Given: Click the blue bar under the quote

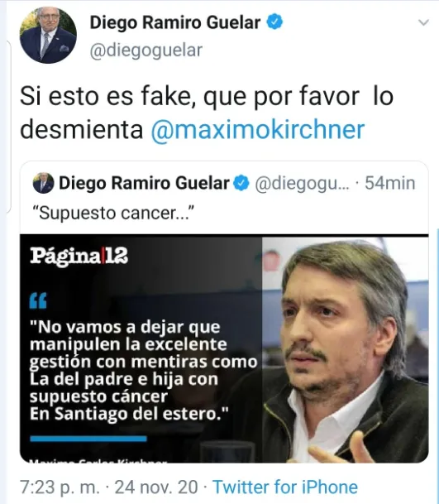Looking at the screenshot, I should 88,439.
